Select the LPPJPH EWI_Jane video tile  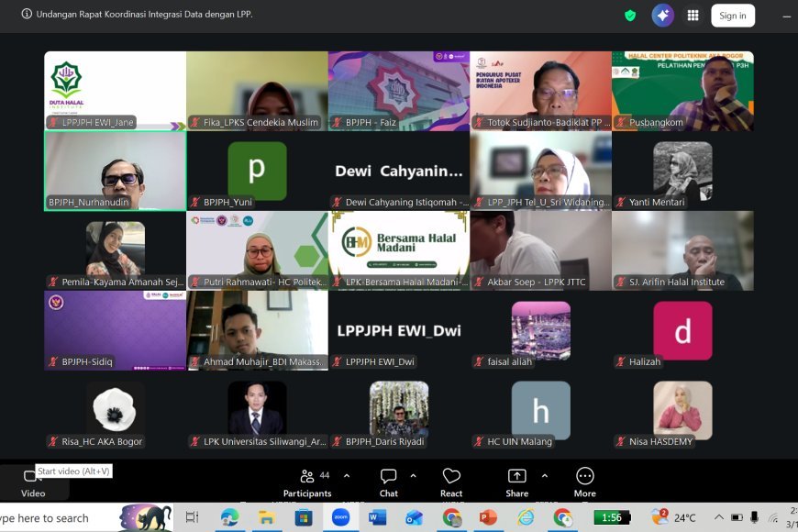coord(115,91)
